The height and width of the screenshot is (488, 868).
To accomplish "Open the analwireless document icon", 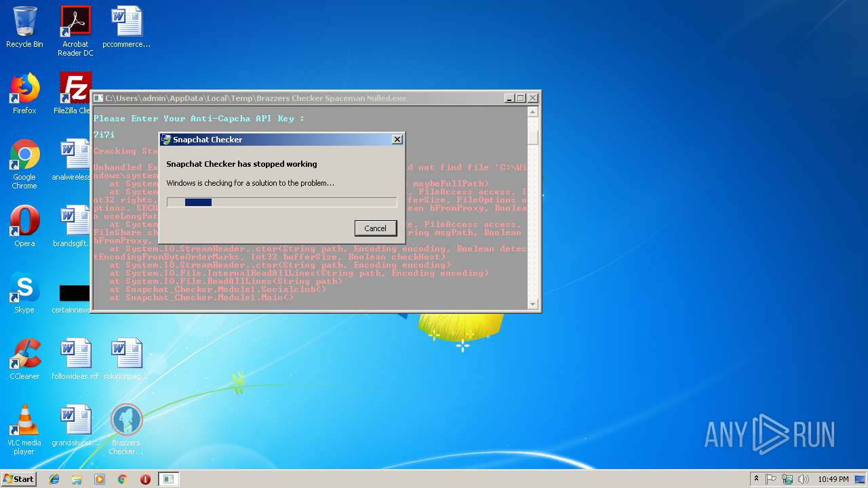I will pyautogui.click(x=72, y=160).
